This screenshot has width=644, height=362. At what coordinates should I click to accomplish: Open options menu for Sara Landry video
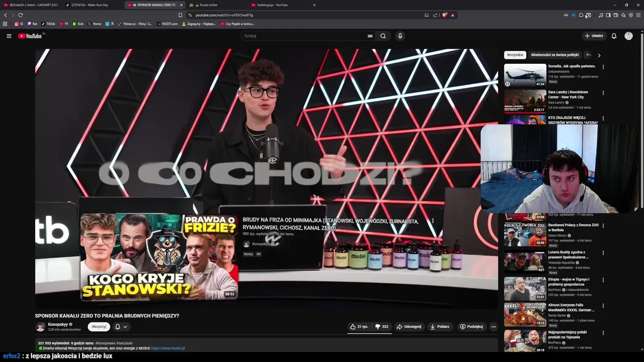click(603, 93)
